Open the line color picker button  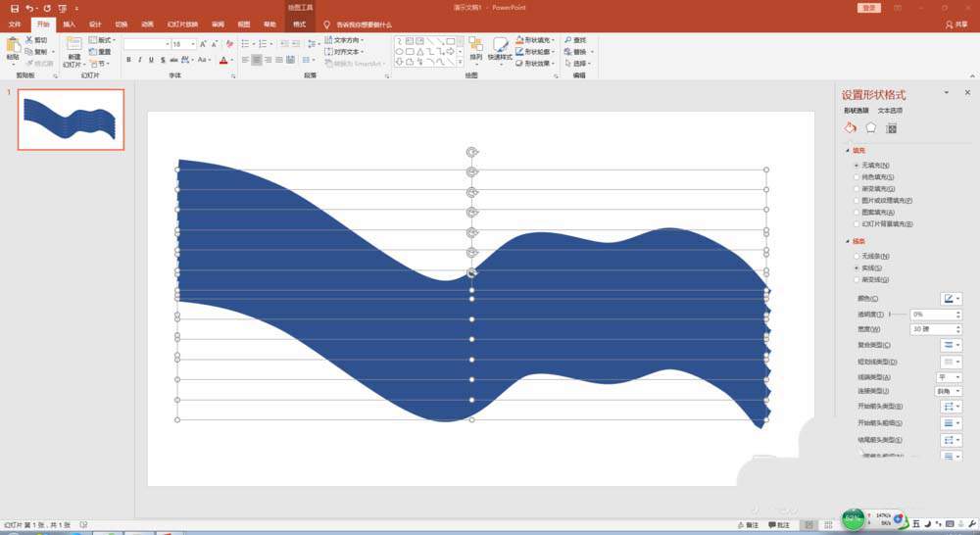tap(951, 299)
